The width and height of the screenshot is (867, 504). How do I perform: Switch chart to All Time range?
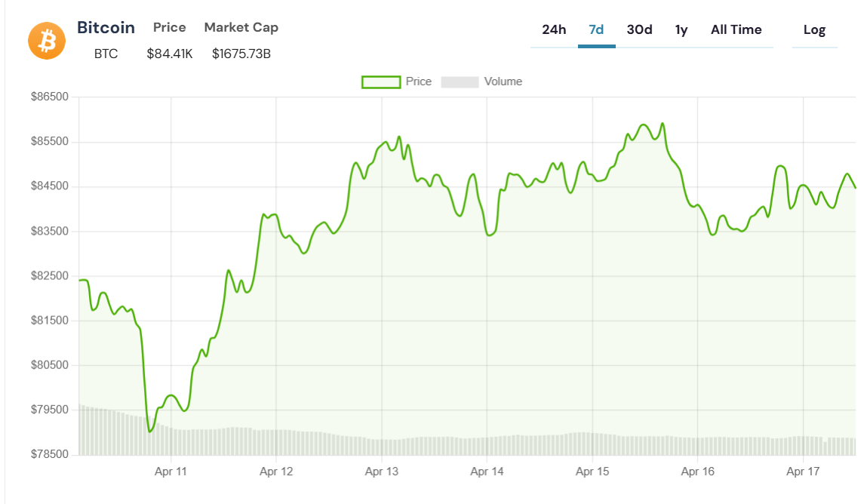pos(736,30)
